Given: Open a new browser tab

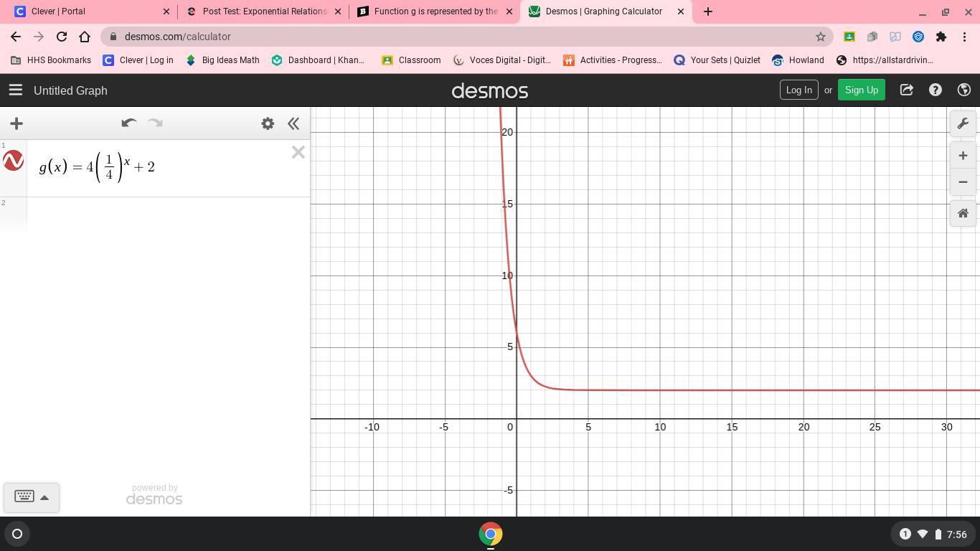Looking at the screenshot, I should (x=708, y=11).
